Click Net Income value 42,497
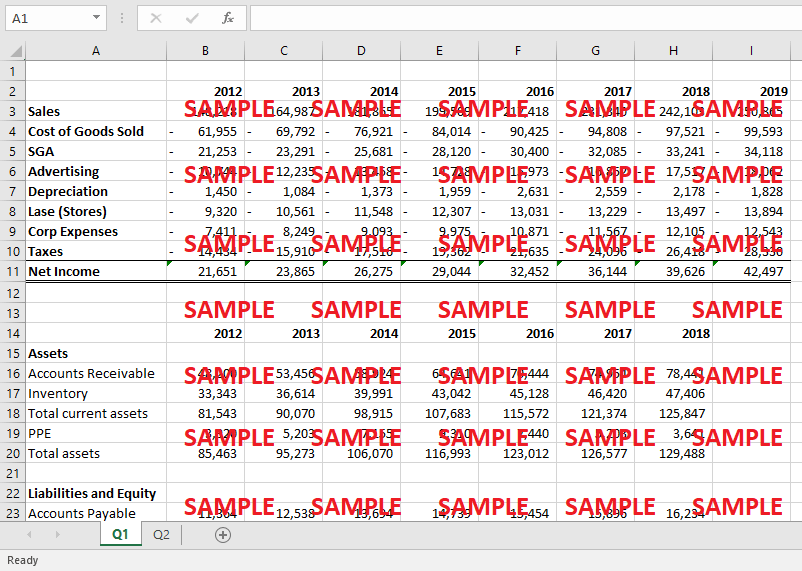Viewport: 802px width, 571px height. pyautogui.click(x=751, y=272)
